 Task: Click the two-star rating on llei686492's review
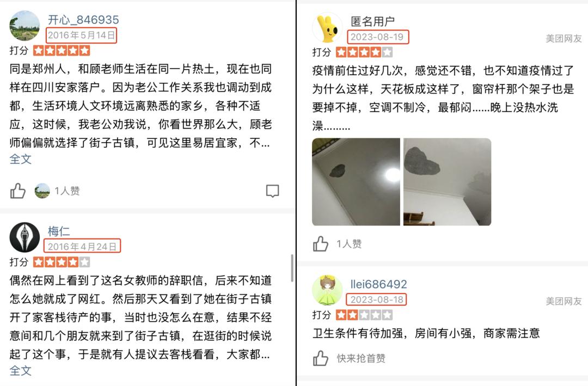click(x=364, y=315)
